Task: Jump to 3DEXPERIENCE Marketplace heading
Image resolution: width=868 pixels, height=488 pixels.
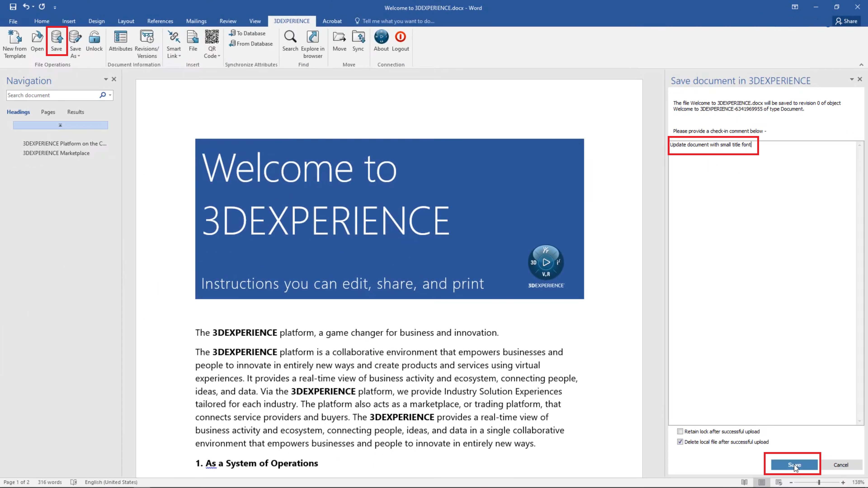Action: coord(56,153)
